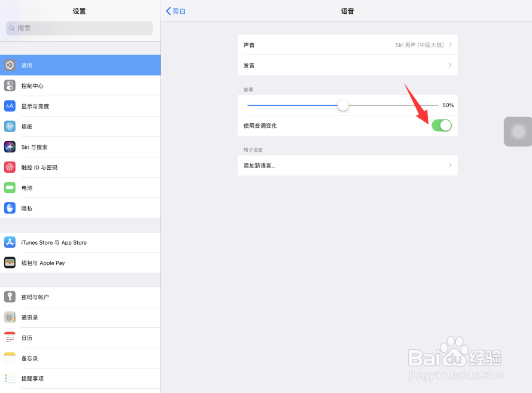The image size is (532, 393).
Task: Click the Touch ID fingerprint icon
Action: tap(10, 167)
